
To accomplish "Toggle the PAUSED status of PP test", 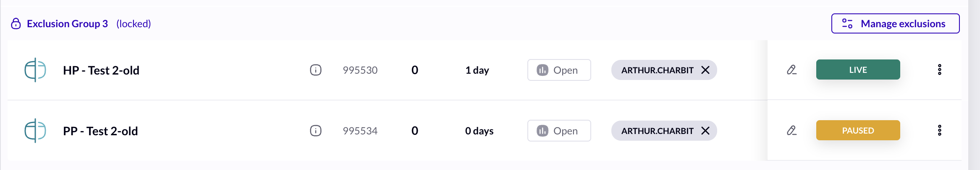I will 858,130.
